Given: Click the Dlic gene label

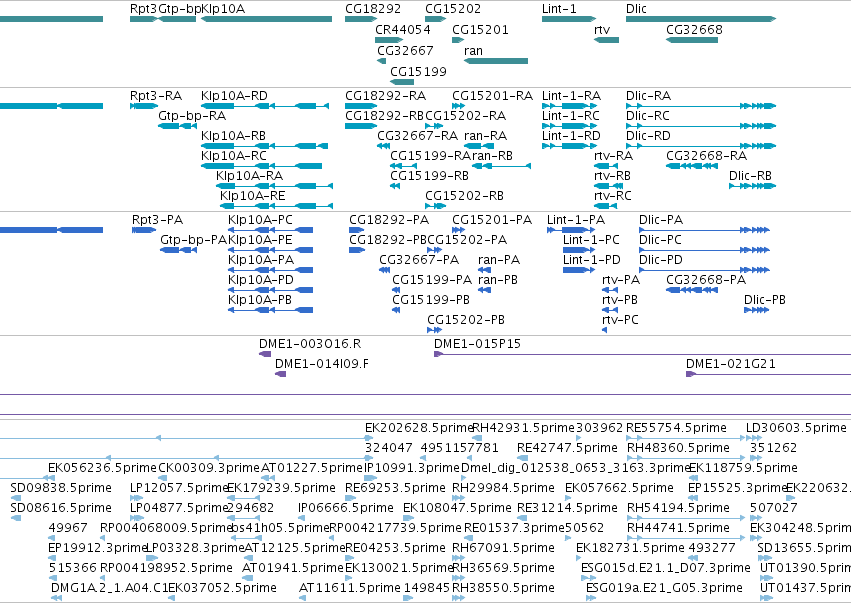Looking at the screenshot, I should click(x=636, y=9).
